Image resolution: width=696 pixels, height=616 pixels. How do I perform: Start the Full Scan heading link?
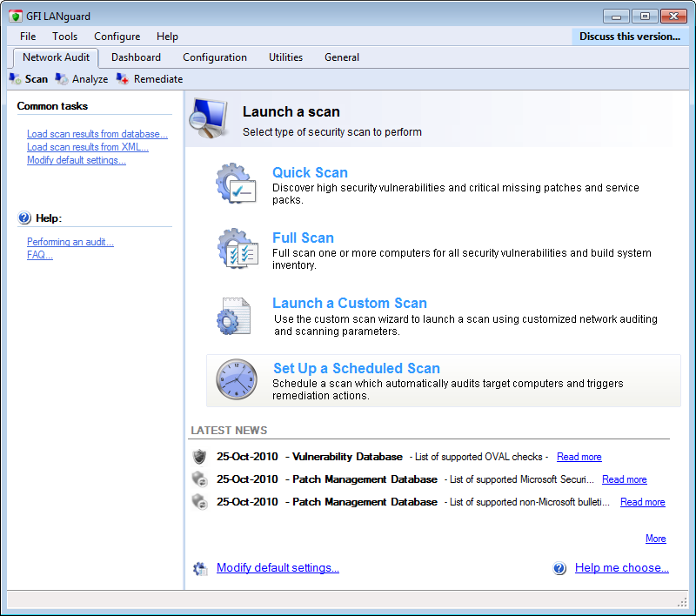pos(303,238)
